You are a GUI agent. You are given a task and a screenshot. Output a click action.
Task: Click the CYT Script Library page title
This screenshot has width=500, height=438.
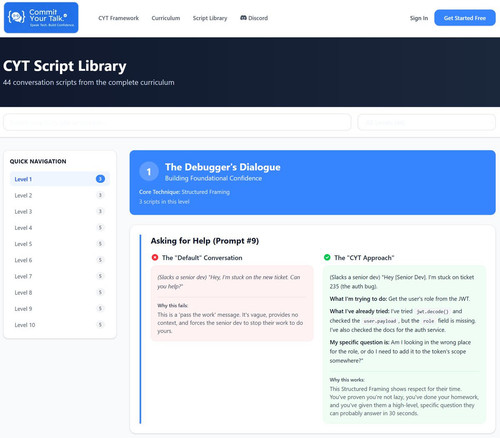pyautogui.click(x=65, y=66)
